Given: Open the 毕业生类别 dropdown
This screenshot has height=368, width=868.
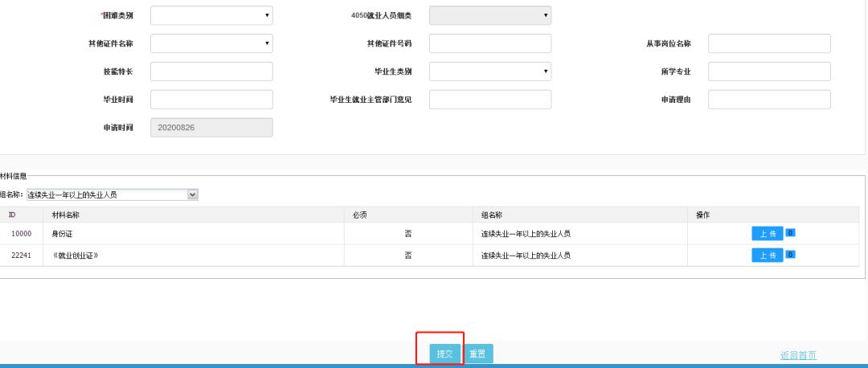Looking at the screenshot, I should 490,72.
